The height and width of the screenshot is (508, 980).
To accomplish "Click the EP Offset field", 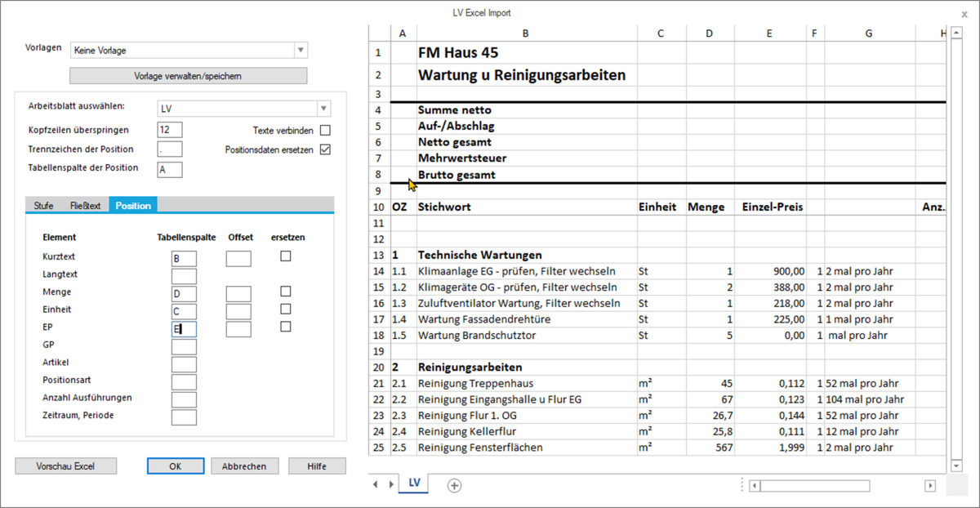I will [238, 329].
